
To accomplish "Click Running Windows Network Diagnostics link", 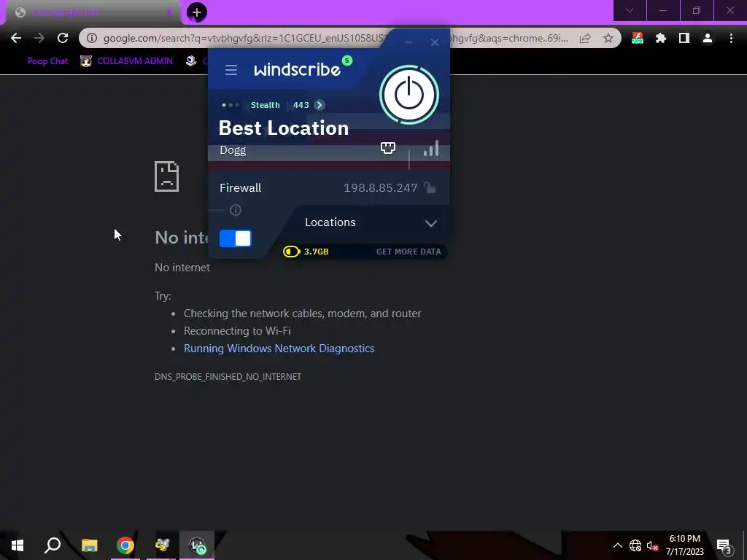I will click(279, 349).
